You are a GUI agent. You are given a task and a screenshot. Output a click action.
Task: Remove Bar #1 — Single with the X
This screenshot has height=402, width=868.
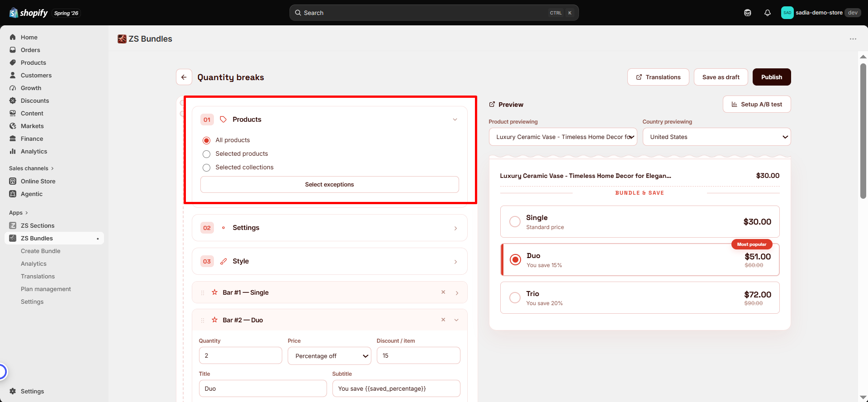pyautogui.click(x=443, y=292)
